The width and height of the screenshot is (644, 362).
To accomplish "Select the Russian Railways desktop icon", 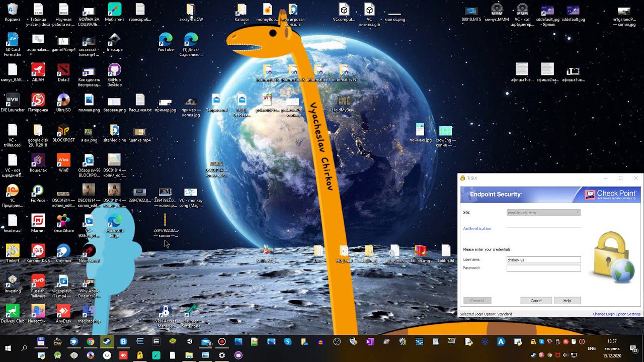I will click(38, 286).
